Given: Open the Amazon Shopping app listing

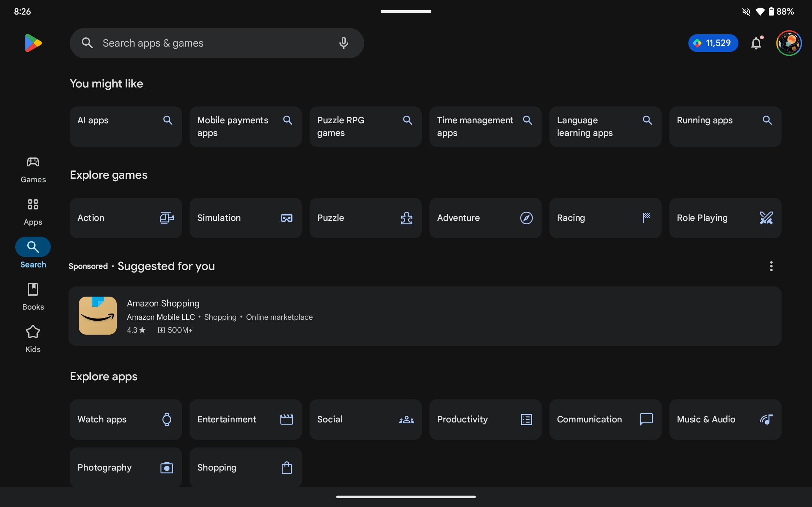Looking at the screenshot, I should [x=425, y=315].
